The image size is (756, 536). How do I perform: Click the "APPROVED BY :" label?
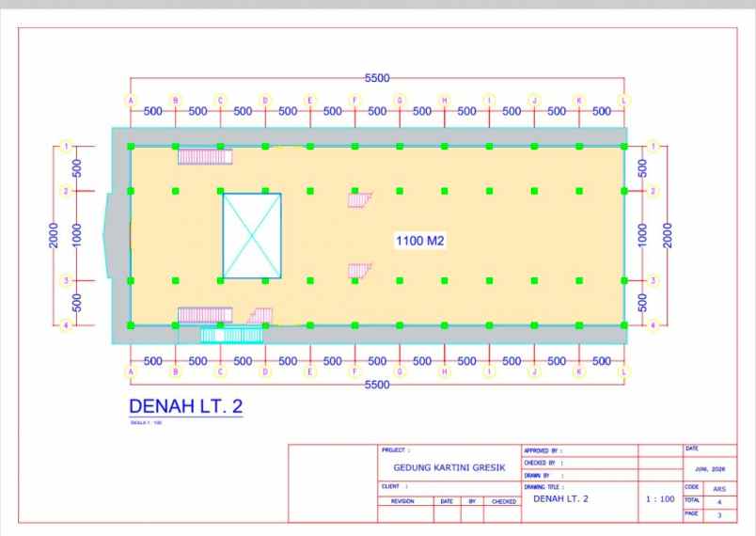point(543,450)
